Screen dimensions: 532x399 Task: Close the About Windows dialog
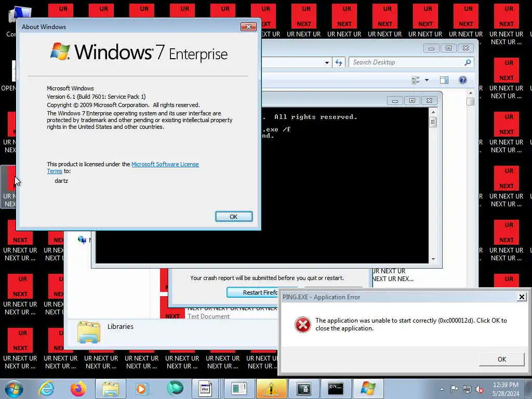[x=248, y=26]
